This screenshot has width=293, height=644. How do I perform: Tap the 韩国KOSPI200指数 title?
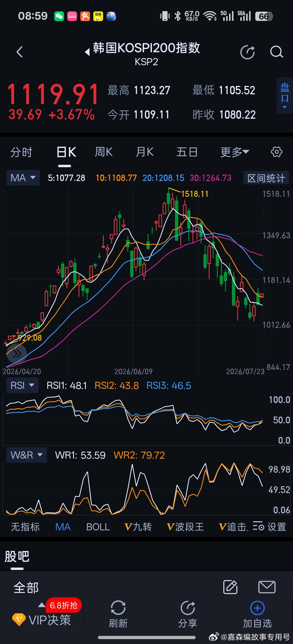click(146, 48)
